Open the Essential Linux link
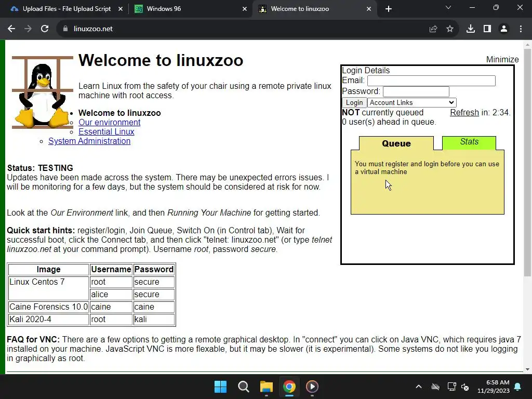This screenshot has width=532, height=399. (x=106, y=131)
